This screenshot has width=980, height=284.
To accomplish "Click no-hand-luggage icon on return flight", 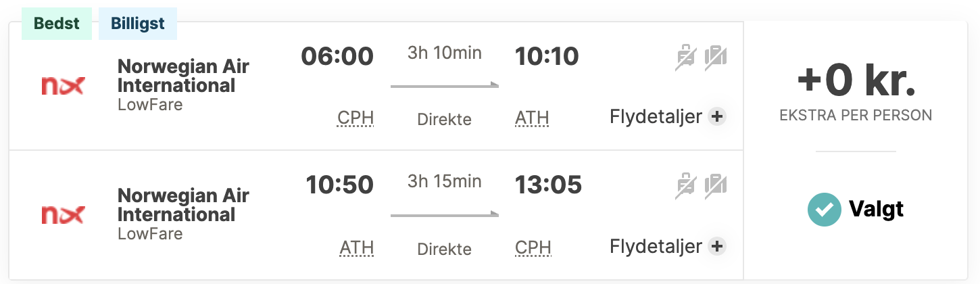I will point(715,186).
